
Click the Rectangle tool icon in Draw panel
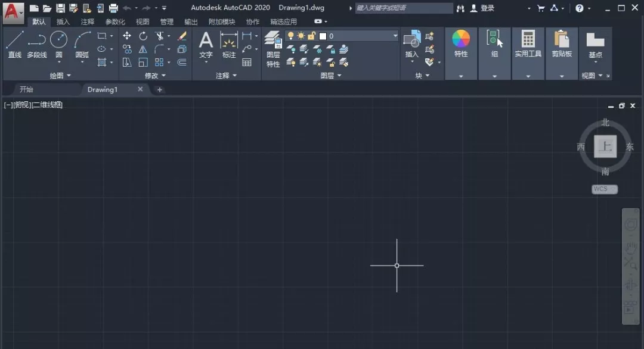(x=101, y=36)
